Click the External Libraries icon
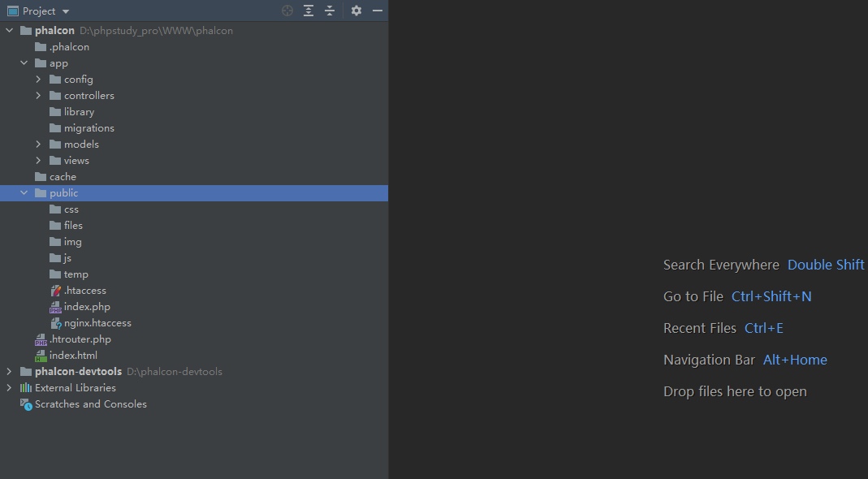868x479 pixels. (26, 388)
